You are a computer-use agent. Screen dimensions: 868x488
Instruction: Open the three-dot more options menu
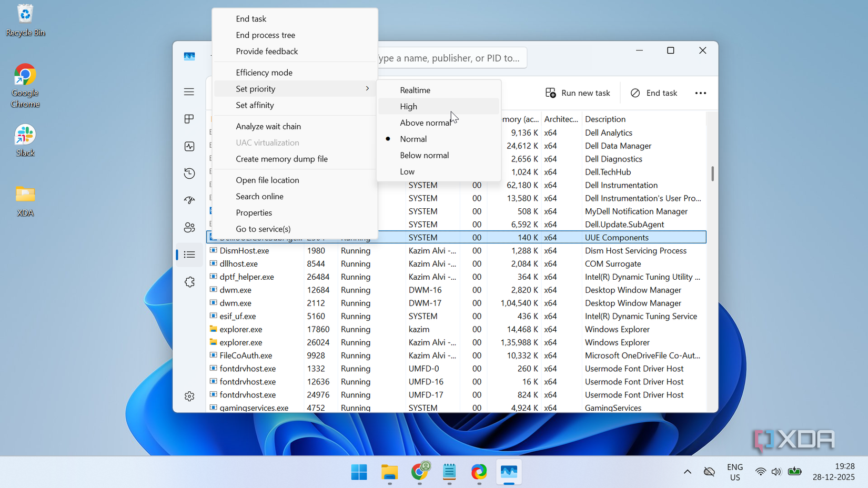click(x=700, y=93)
